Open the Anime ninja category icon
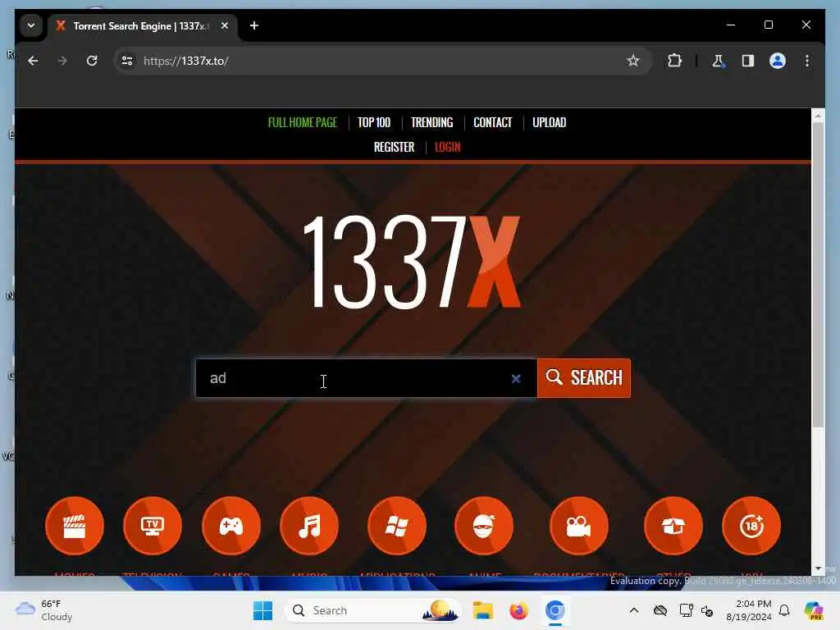The height and width of the screenshot is (630, 840). 484,526
